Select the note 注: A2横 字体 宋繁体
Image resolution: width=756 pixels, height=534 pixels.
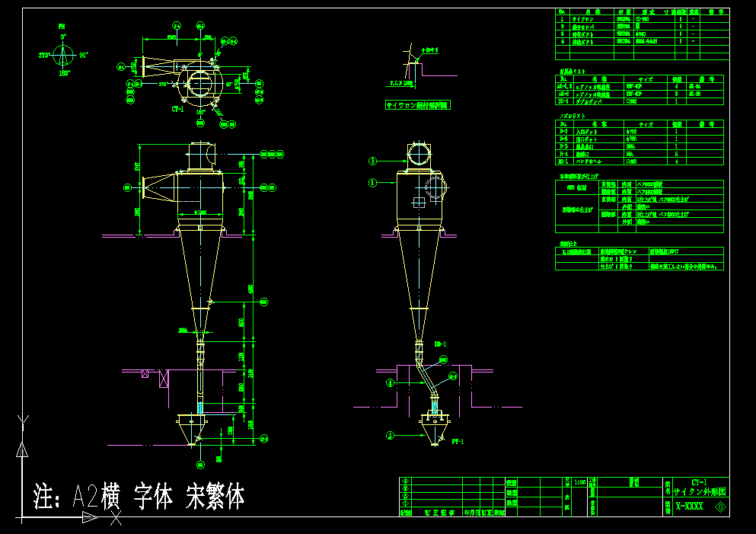(137, 495)
